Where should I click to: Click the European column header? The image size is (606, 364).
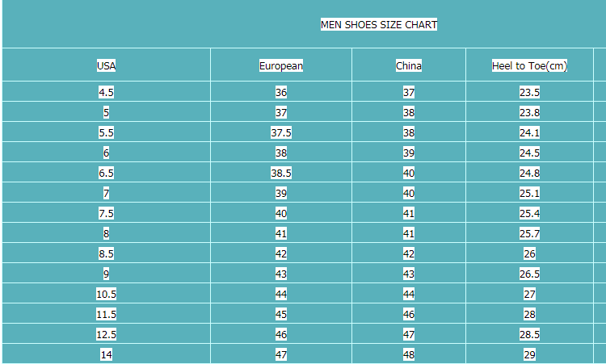click(281, 66)
